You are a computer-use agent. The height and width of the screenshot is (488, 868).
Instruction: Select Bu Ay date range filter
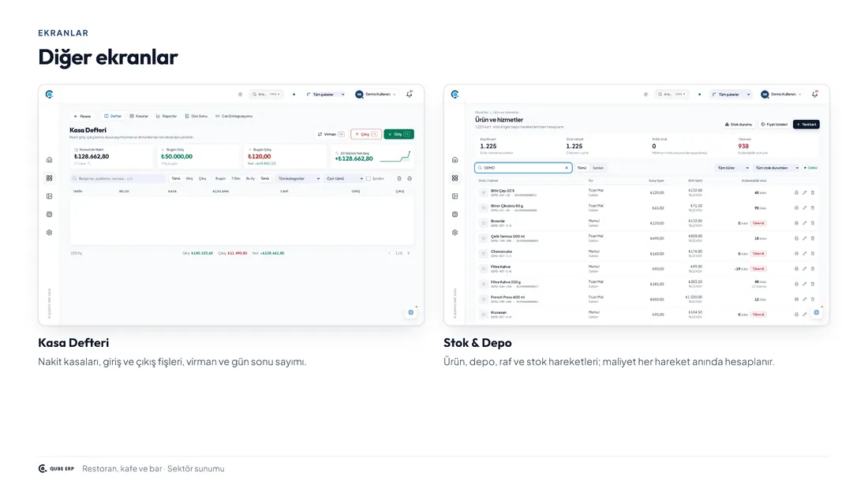pos(251,179)
